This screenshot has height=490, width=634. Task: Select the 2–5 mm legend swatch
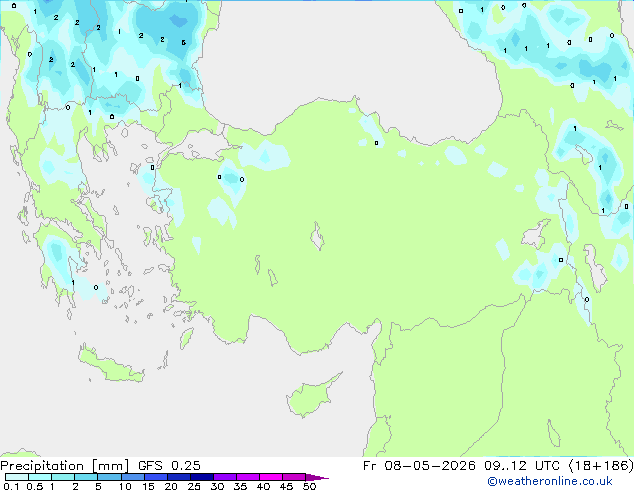(x=86, y=477)
